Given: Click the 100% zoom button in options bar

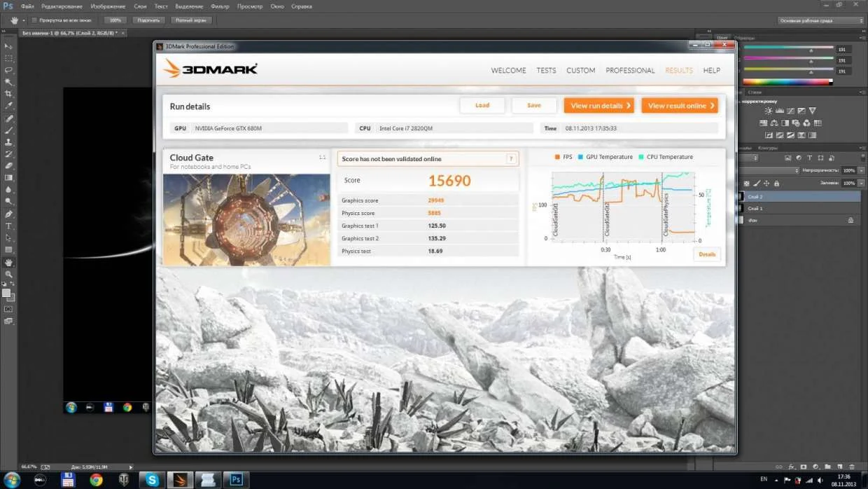Looking at the screenshot, I should click(115, 20).
